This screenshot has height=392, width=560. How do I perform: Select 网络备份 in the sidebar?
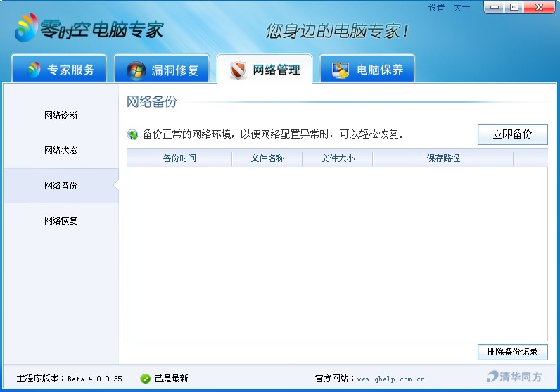coord(61,186)
